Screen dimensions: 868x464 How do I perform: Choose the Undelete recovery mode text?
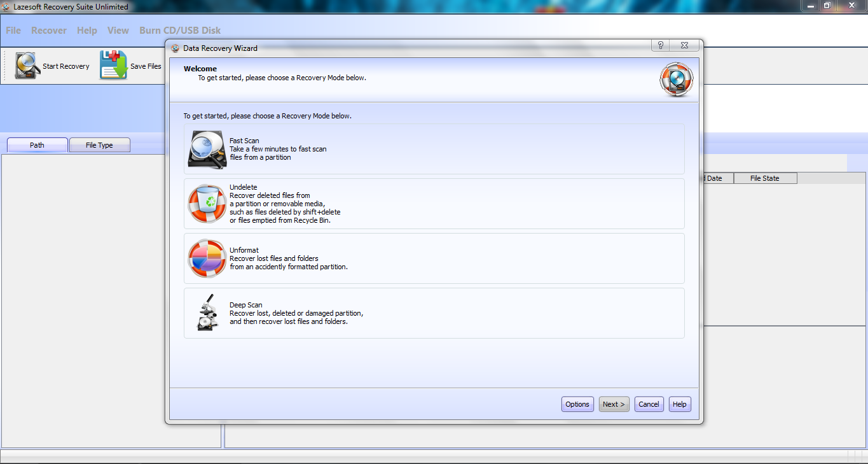285,204
